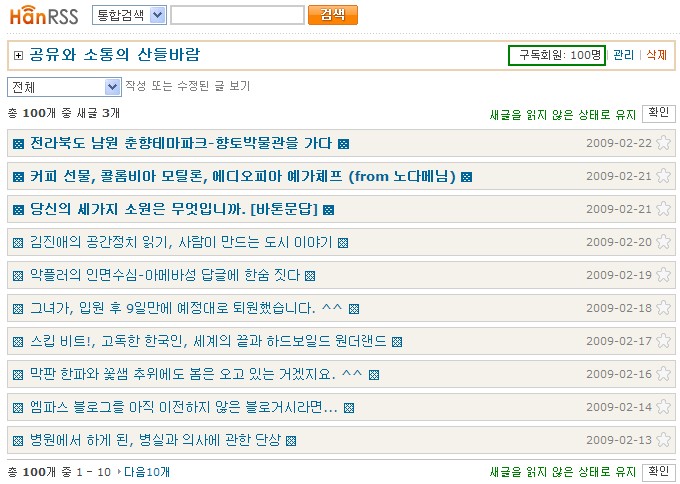This screenshot has width=680, height=484.
Task: Click trailing icon after 하드보일드 원더랜드 title
Action: pyautogui.click(x=397, y=342)
